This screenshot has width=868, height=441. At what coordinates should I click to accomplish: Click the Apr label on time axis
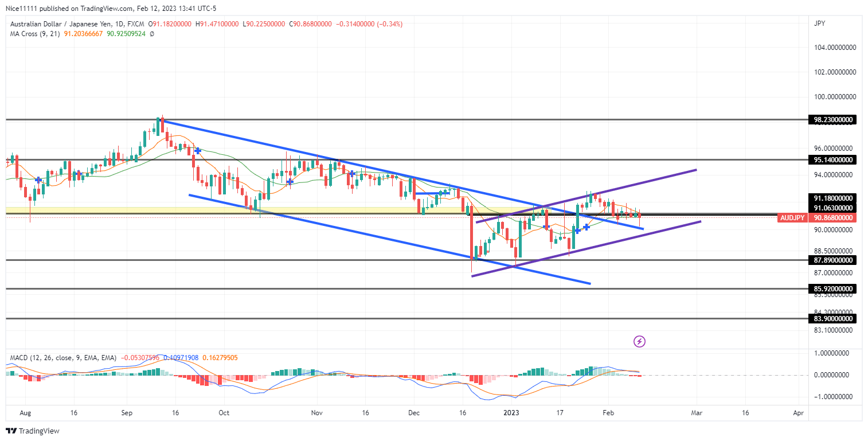(798, 412)
